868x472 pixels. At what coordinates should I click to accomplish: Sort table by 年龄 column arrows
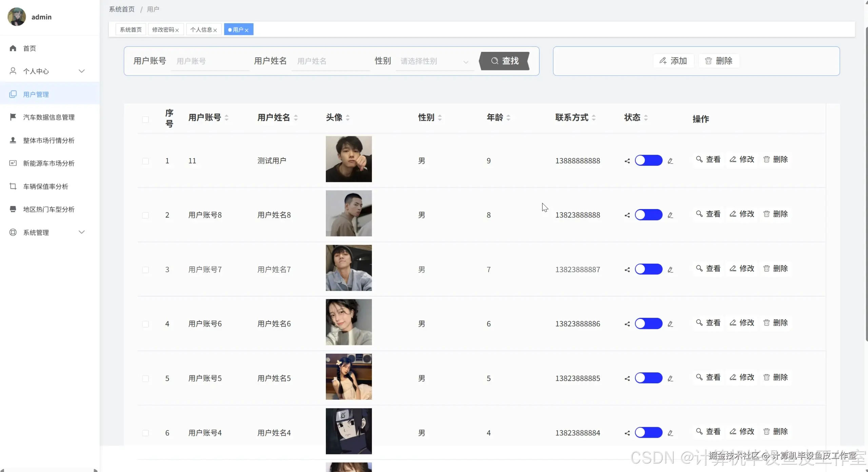[x=508, y=118]
